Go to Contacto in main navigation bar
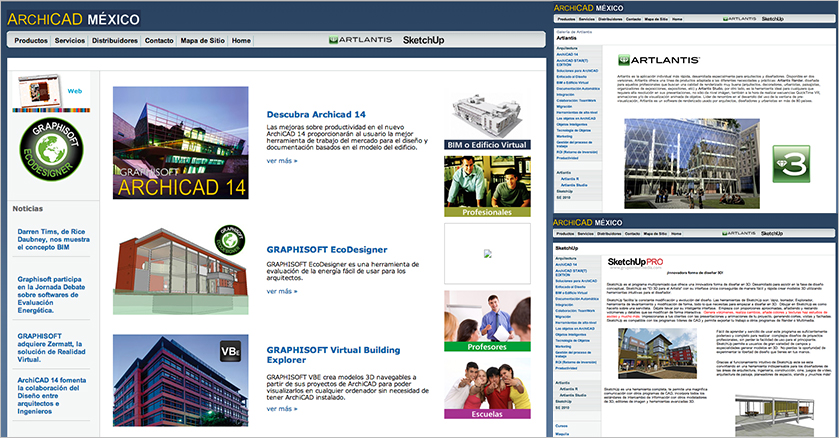839x438 pixels. pos(158,41)
